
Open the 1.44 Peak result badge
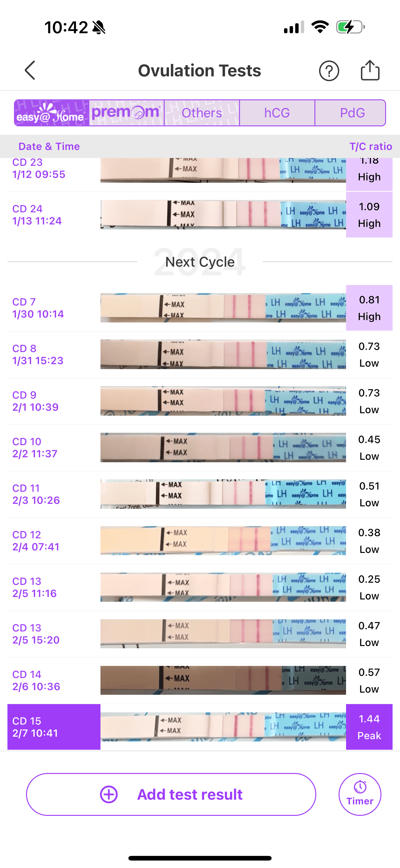pos(369,727)
